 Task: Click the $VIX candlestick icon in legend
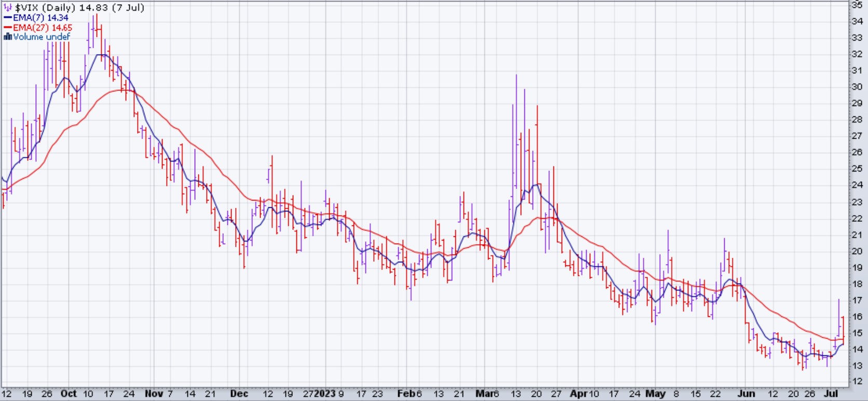8,8
